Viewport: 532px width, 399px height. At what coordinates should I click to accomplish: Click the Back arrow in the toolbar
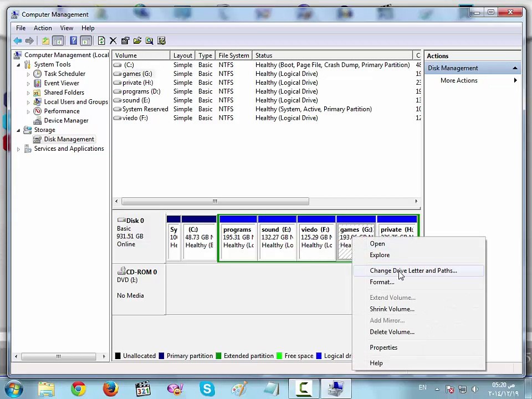pyautogui.click(x=18, y=41)
